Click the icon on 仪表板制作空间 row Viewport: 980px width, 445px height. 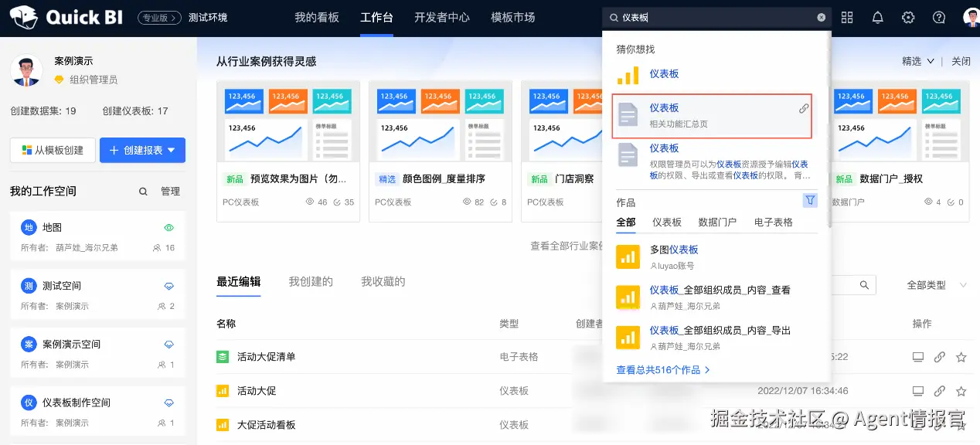click(169, 403)
